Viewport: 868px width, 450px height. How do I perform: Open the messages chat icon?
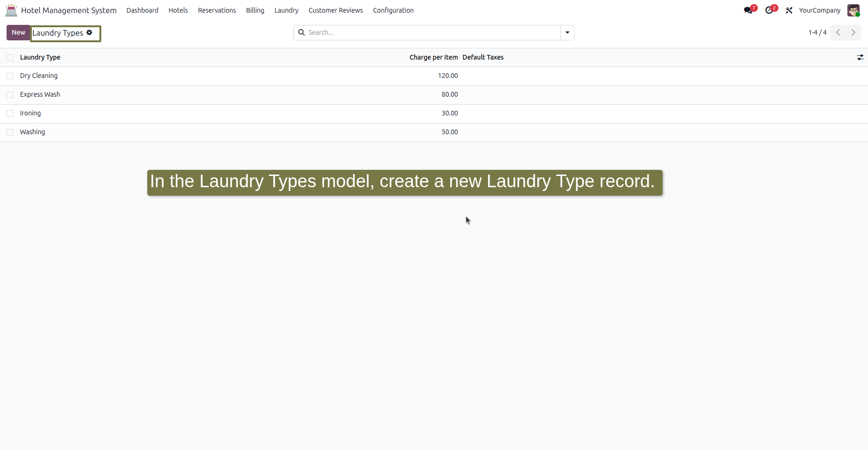click(x=748, y=10)
